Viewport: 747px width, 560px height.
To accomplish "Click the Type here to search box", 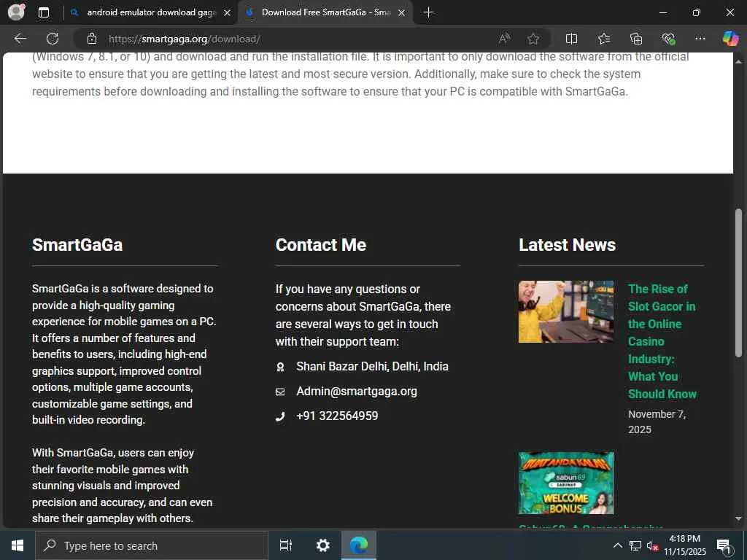I will pyautogui.click(x=152, y=545).
